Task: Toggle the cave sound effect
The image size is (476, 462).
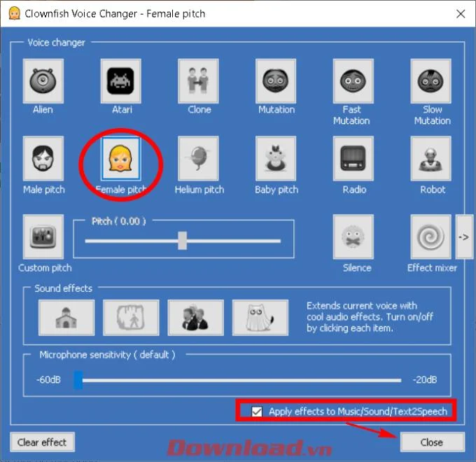Action: click(131, 318)
